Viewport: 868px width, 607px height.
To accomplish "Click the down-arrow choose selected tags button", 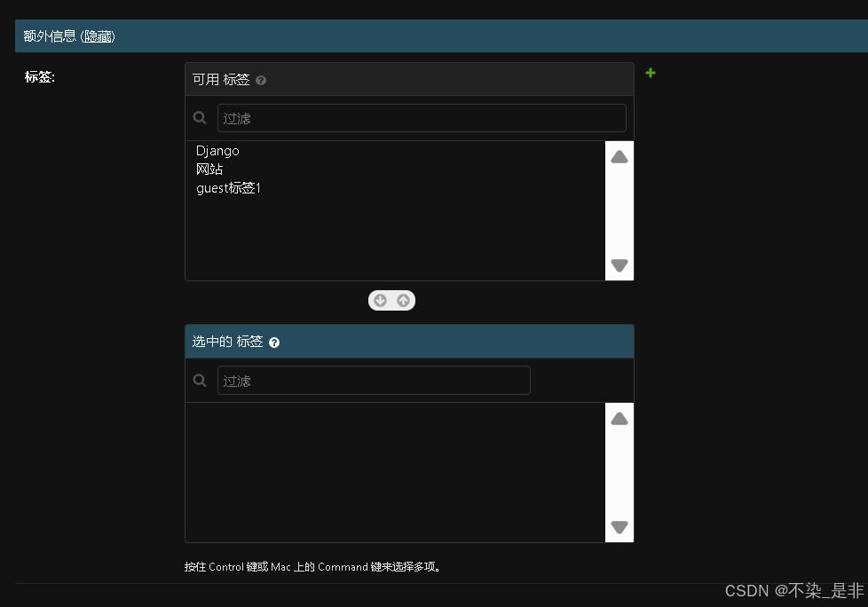I will (380, 301).
